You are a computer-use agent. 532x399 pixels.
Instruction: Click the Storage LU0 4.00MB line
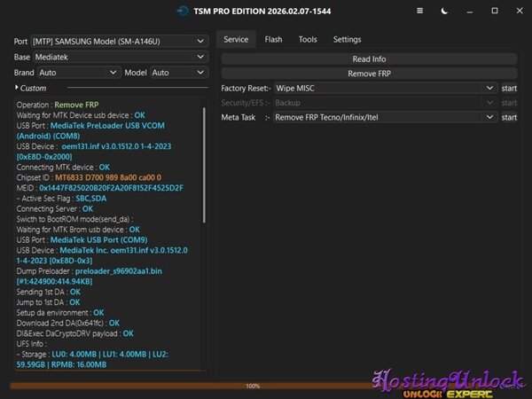point(92,359)
